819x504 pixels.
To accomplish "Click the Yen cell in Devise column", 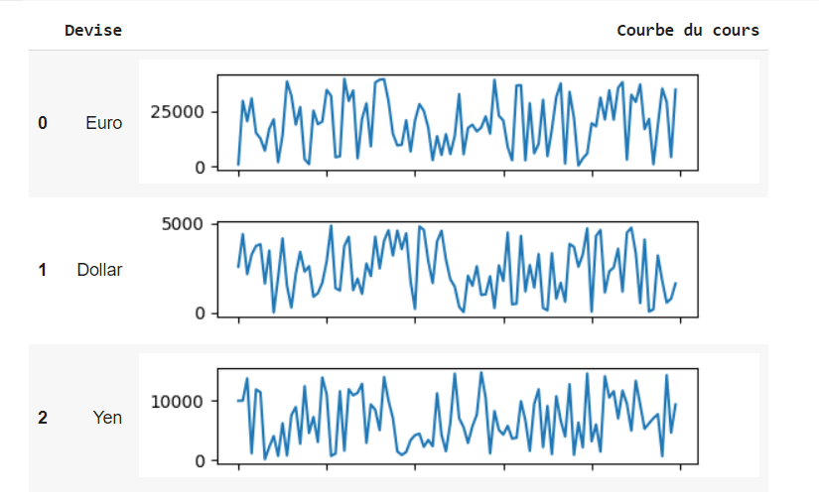I will [107, 417].
